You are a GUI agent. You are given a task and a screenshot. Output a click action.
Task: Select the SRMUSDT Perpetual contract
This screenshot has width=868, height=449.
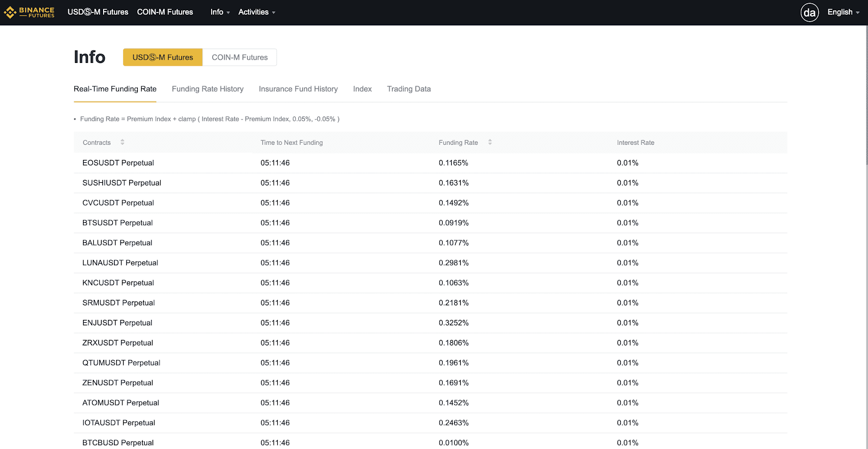pyautogui.click(x=119, y=303)
